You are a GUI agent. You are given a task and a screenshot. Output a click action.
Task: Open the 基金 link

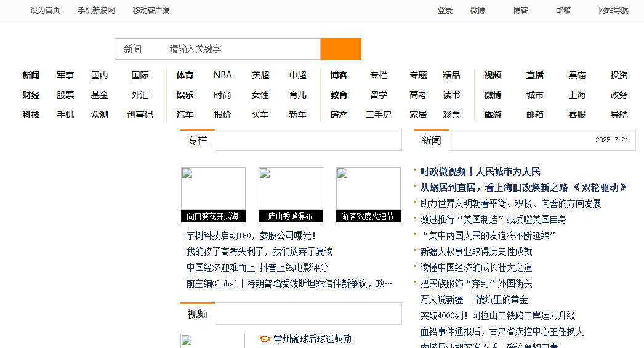[99, 95]
